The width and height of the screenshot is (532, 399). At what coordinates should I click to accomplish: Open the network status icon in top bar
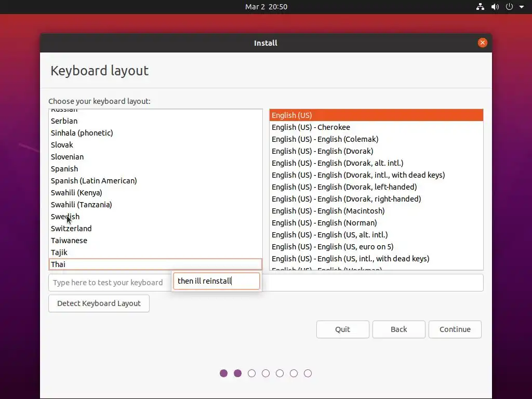click(x=480, y=7)
